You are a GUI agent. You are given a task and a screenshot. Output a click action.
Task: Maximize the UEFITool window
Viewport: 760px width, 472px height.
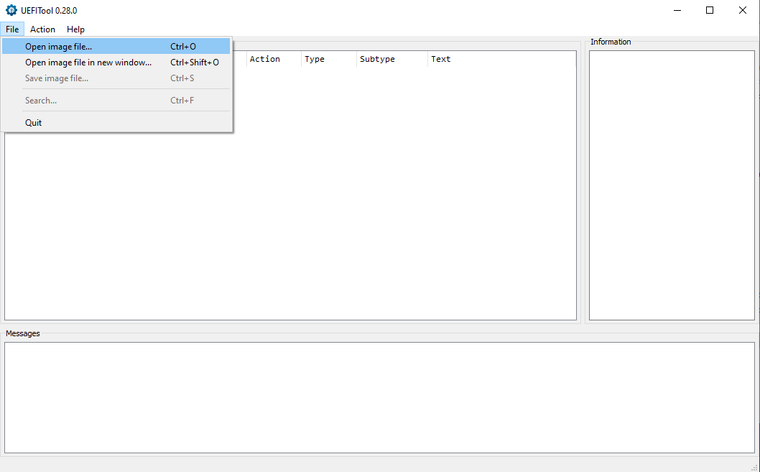pos(710,10)
